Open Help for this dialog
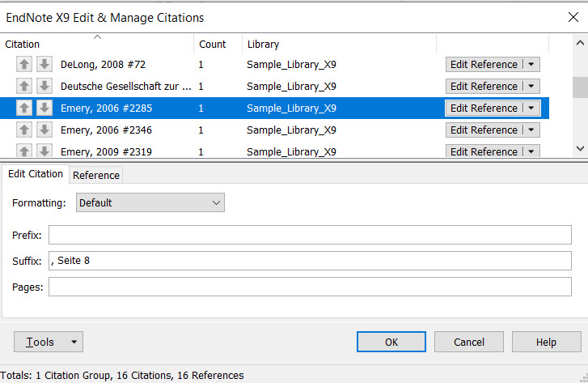Screen dimensions: 588x383 (x=547, y=342)
